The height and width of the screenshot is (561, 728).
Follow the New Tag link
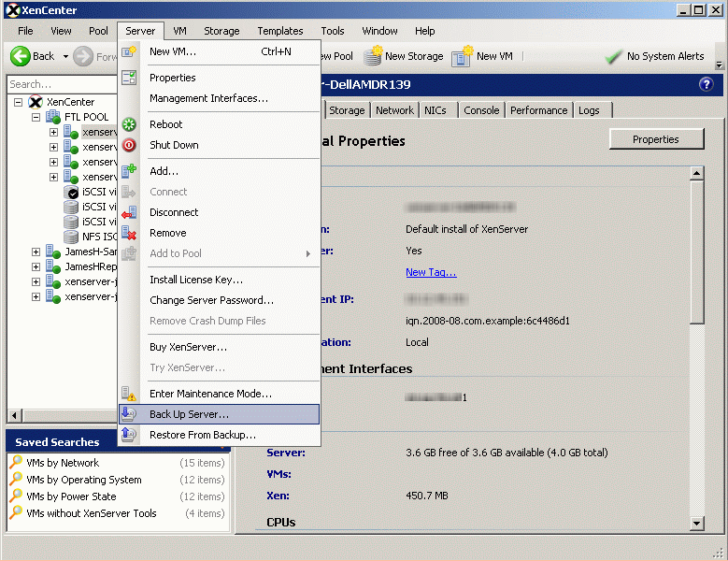click(431, 272)
